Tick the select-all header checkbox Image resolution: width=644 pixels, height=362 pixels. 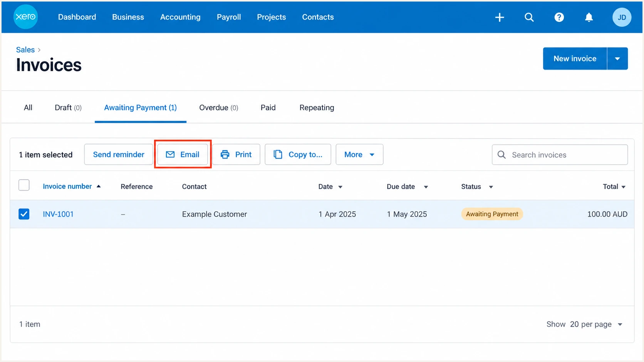(24, 185)
